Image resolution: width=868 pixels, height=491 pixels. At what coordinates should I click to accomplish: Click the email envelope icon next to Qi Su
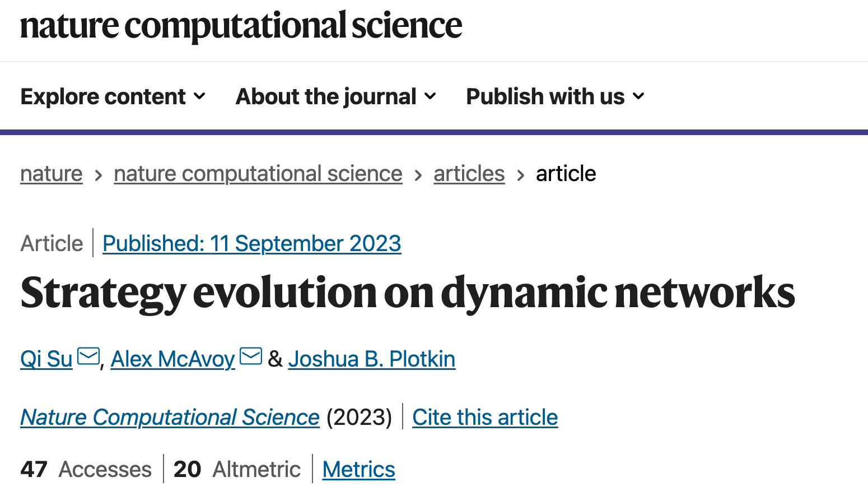pos(88,356)
